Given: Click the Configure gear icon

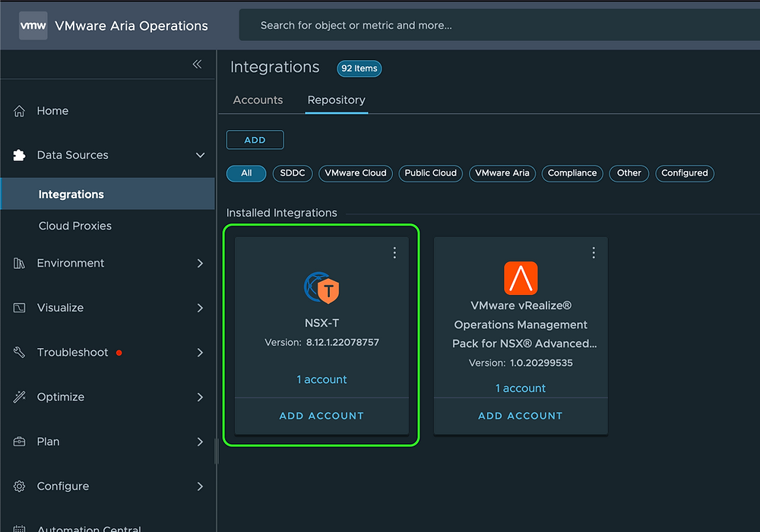Looking at the screenshot, I should tap(20, 486).
